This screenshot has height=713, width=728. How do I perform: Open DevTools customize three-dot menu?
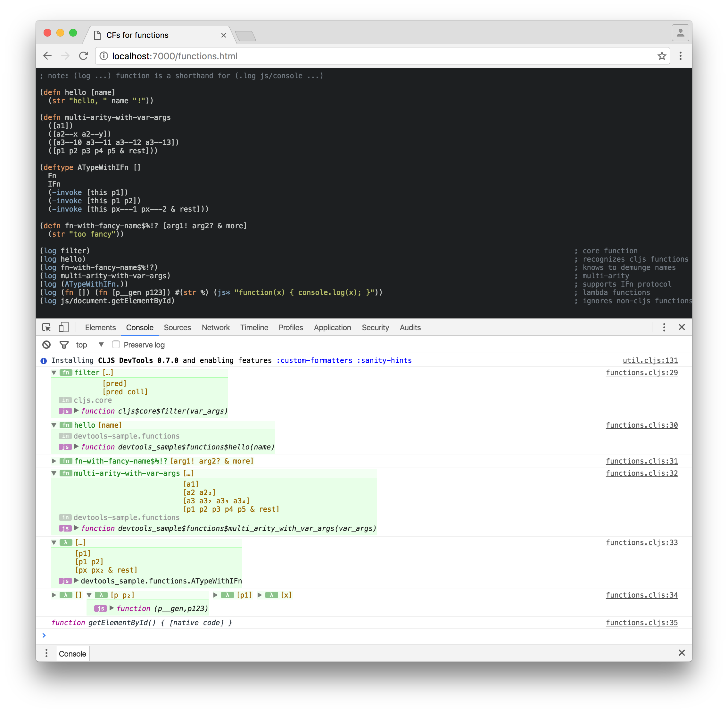coord(664,327)
